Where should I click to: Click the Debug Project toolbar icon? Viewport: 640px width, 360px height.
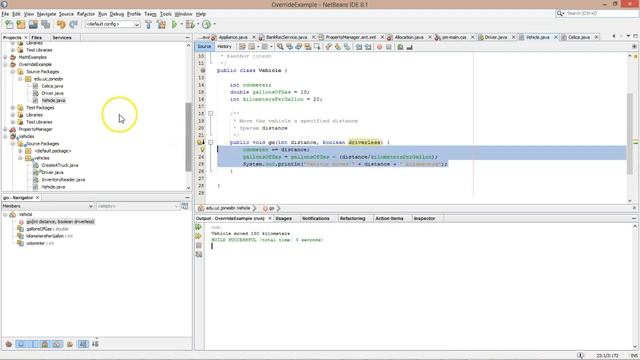point(190,24)
